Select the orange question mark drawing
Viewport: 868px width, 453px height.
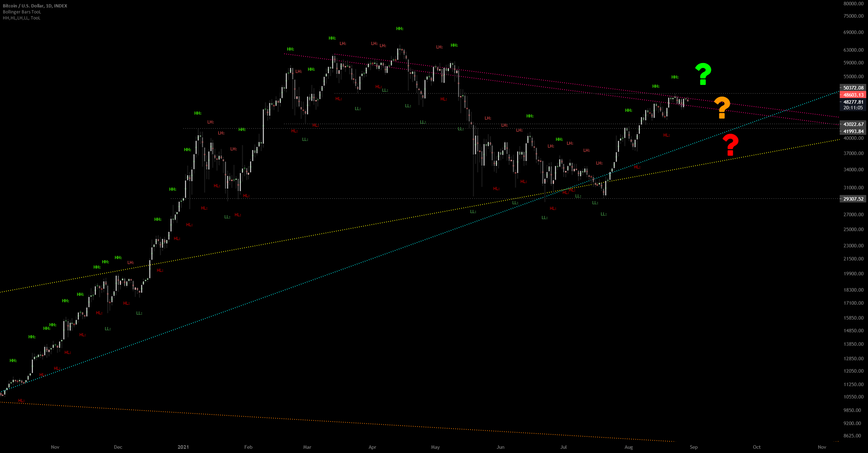pos(722,108)
